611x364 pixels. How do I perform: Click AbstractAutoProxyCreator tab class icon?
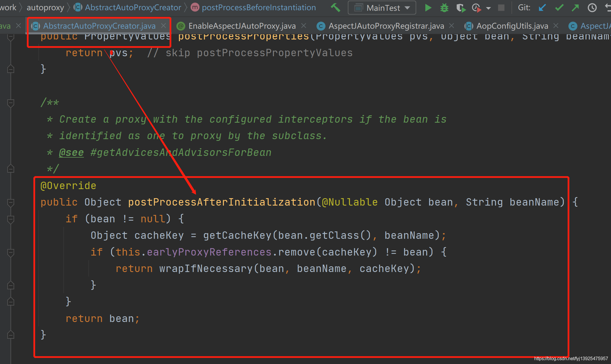[x=36, y=26]
